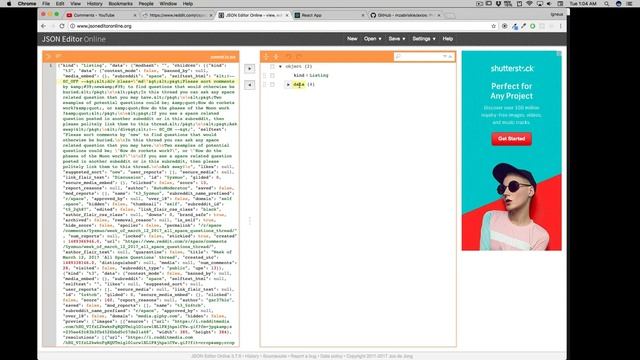Click the redo icon in tree editor
640x360 pixels.
point(299,56)
